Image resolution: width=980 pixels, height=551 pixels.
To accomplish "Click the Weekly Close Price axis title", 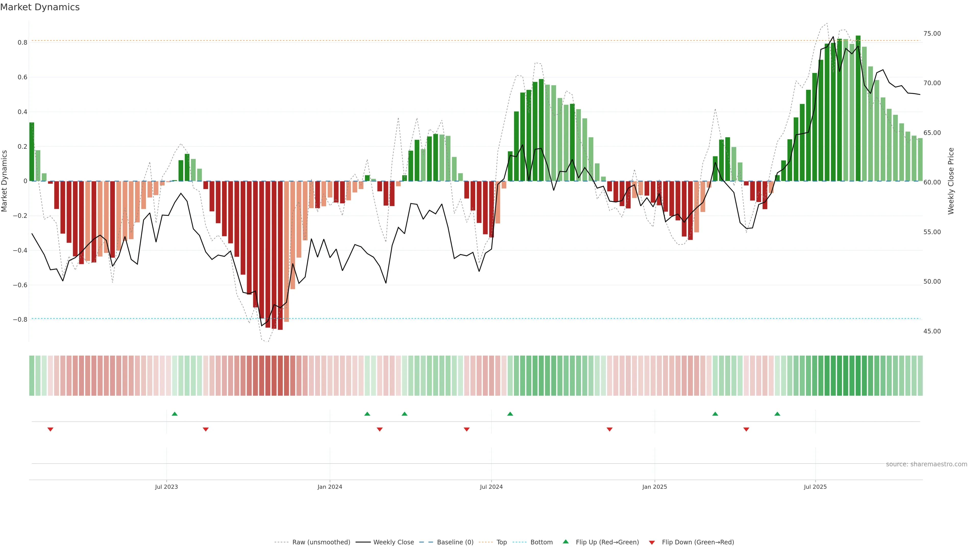I will coord(951,181).
